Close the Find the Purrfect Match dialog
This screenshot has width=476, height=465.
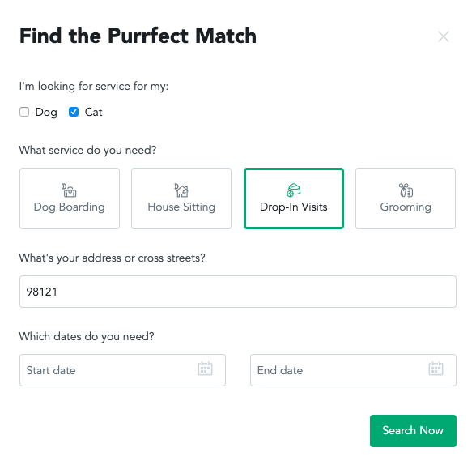[x=444, y=36]
